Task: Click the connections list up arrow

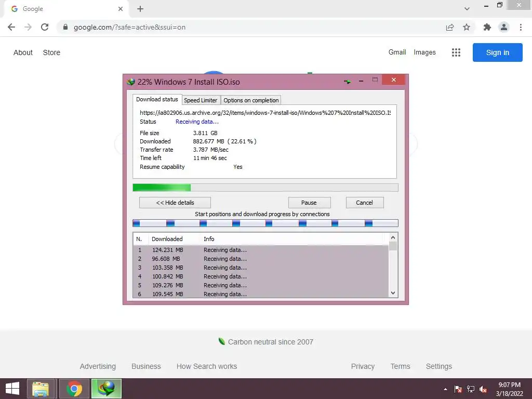Action: coord(393,237)
